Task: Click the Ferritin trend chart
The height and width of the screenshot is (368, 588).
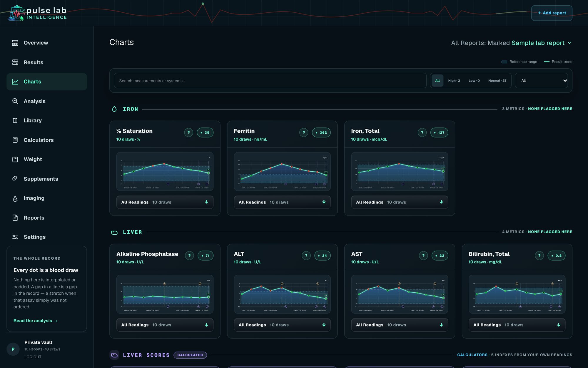Action: pos(282,172)
